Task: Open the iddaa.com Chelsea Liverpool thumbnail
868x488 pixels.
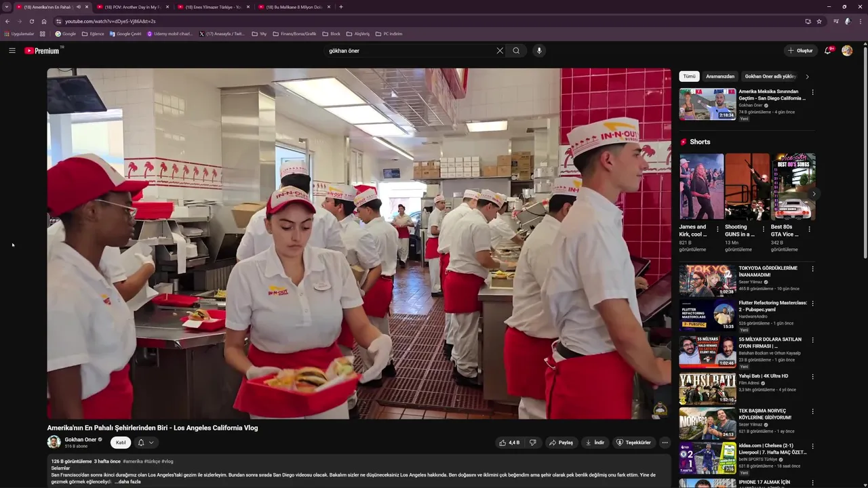Action: tap(707, 458)
